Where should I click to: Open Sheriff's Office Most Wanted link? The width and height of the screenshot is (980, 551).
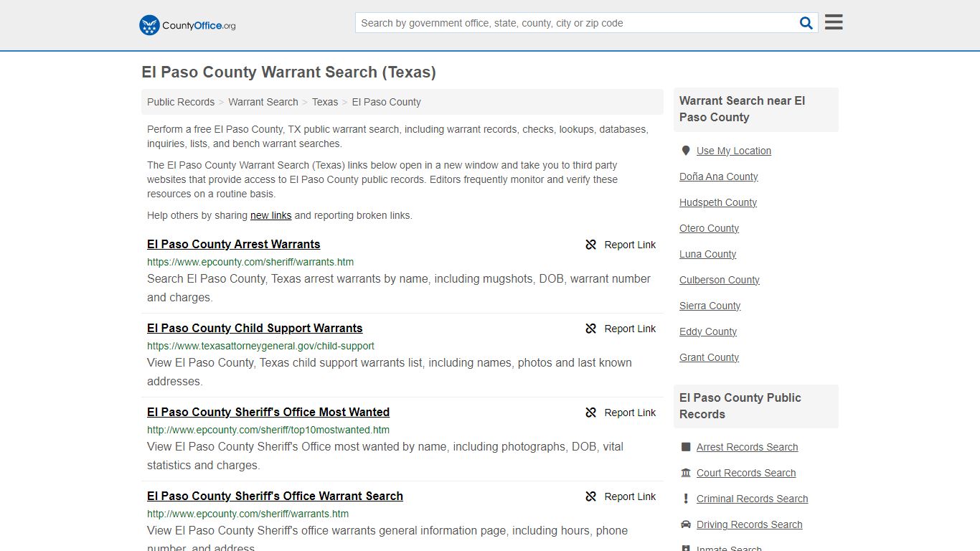click(x=268, y=412)
